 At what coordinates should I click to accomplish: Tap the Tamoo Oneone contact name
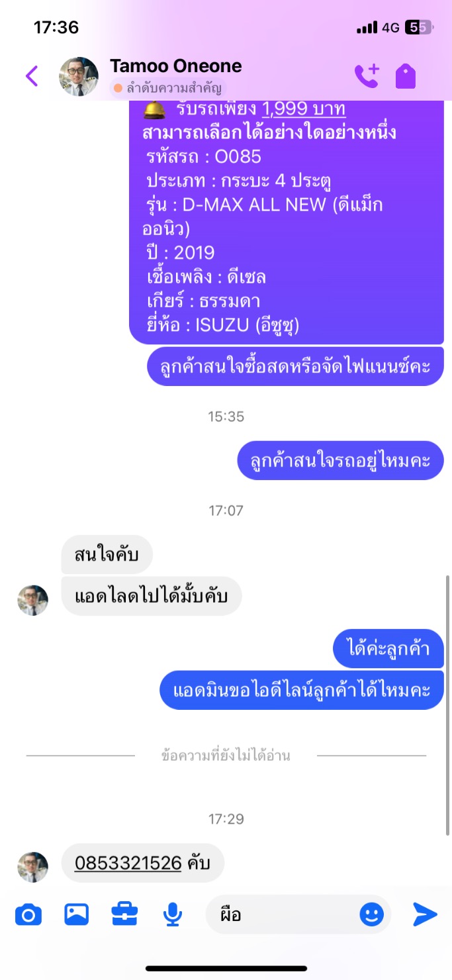[x=176, y=66]
